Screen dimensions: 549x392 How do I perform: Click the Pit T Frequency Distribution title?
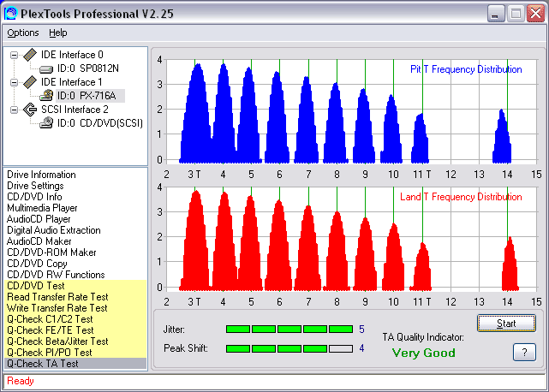point(466,69)
